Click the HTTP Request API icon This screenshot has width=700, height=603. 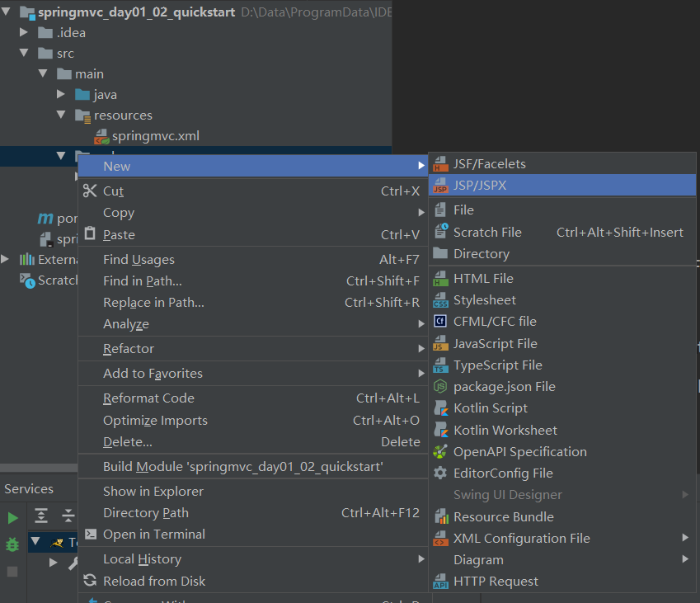tap(440, 581)
